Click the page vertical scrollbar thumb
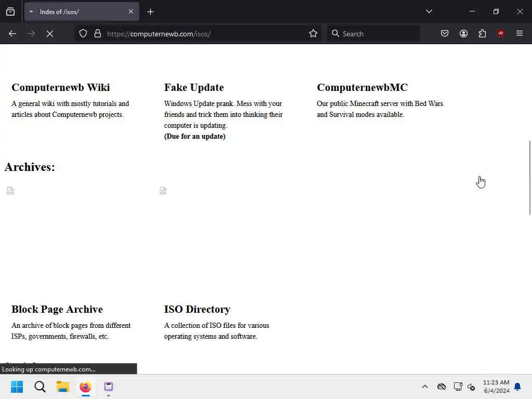 click(529, 178)
